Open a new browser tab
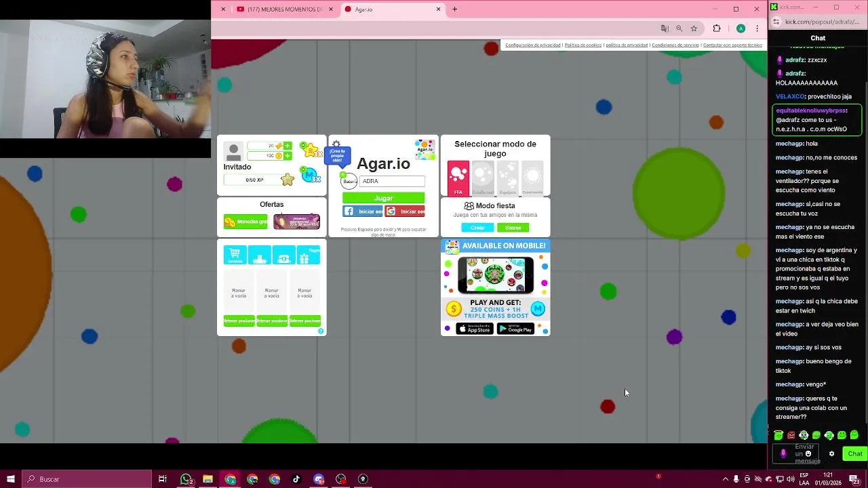 click(454, 9)
